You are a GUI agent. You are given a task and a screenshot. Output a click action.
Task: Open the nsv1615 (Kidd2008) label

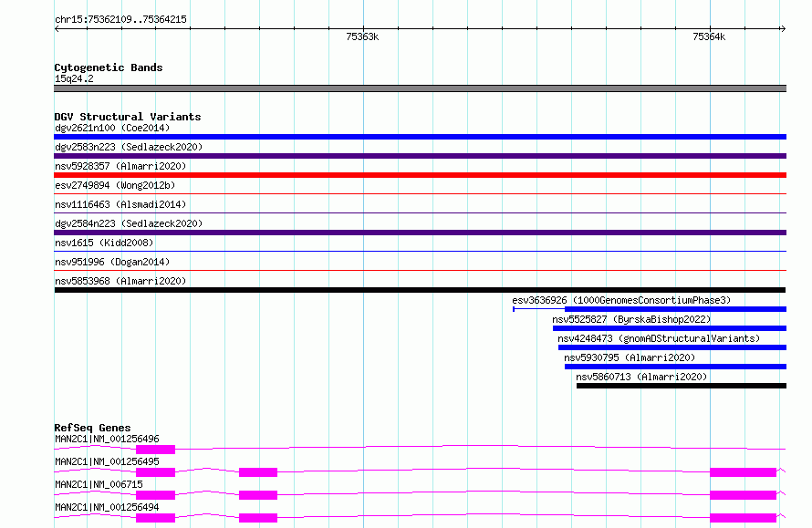coord(104,243)
